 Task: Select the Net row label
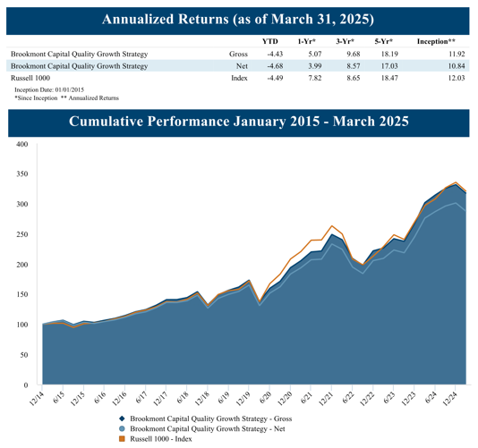[242, 66]
